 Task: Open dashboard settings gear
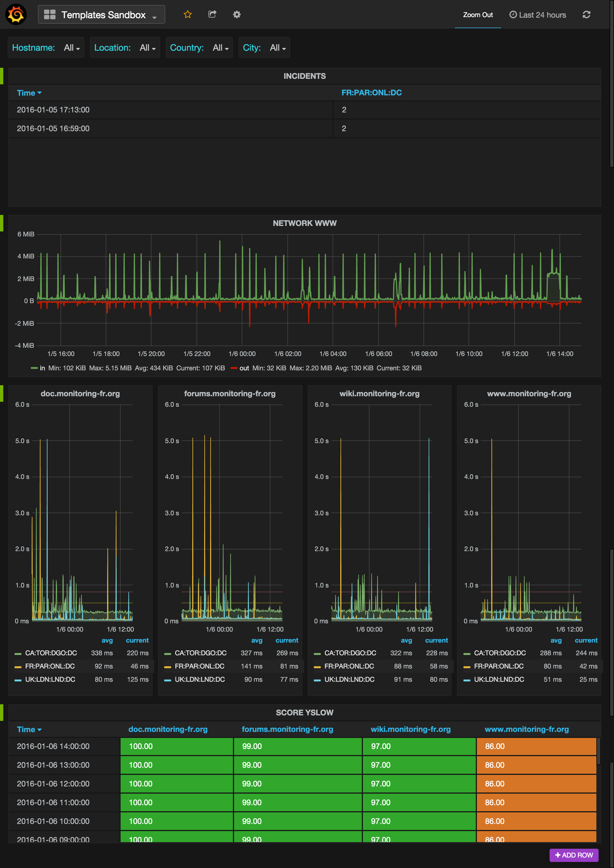[x=237, y=14]
